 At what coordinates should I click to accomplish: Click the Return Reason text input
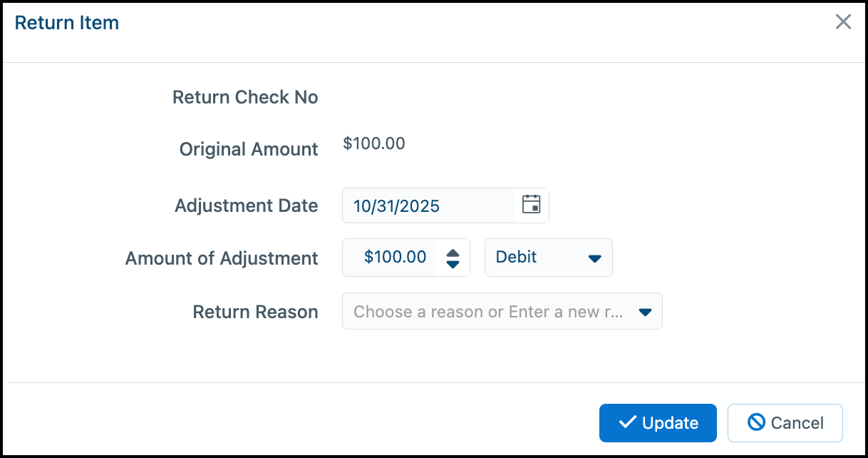point(488,312)
